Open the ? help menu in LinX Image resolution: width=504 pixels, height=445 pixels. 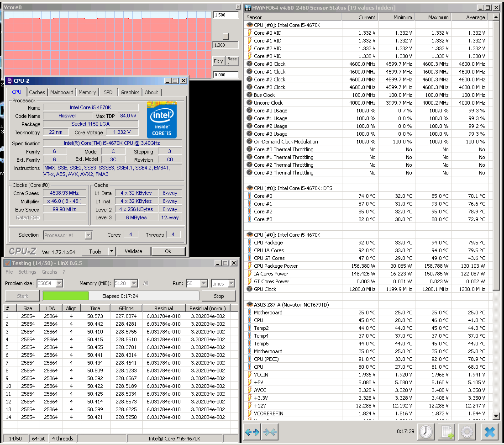click(63, 272)
